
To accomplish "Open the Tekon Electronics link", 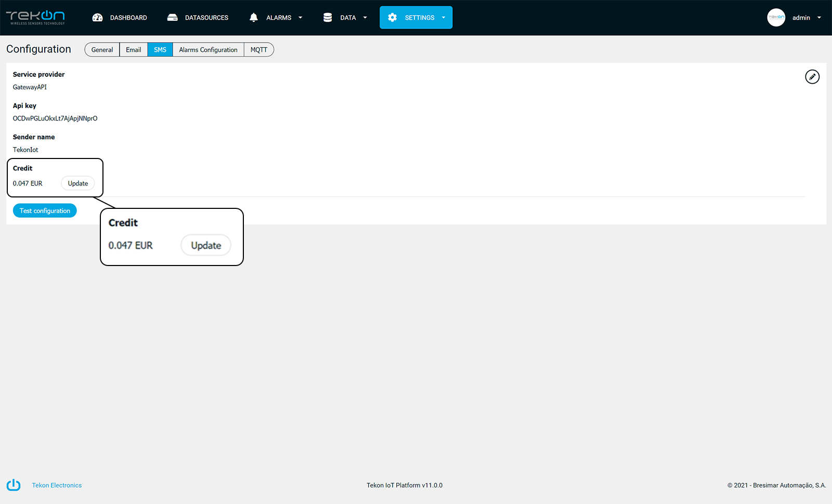I will pyautogui.click(x=57, y=485).
